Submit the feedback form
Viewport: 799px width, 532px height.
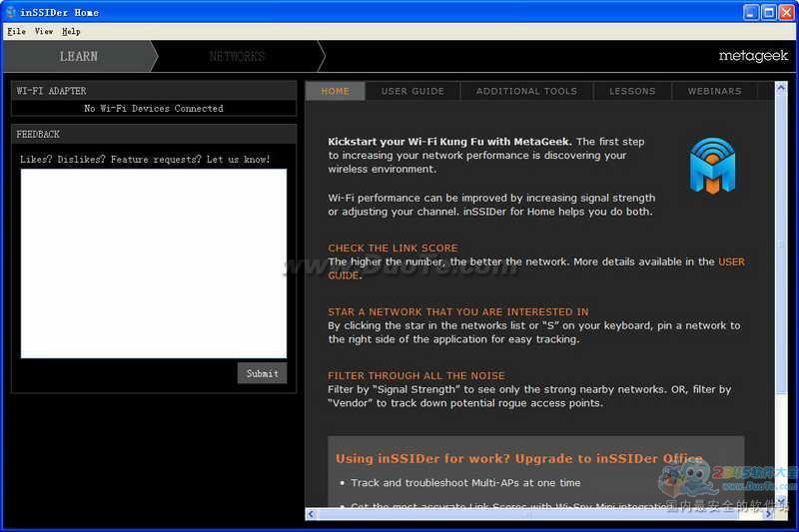pyautogui.click(x=262, y=373)
